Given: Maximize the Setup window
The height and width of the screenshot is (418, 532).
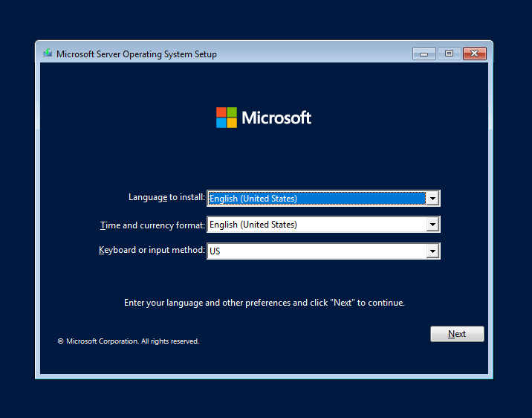Looking at the screenshot, I should pos(449,54).
